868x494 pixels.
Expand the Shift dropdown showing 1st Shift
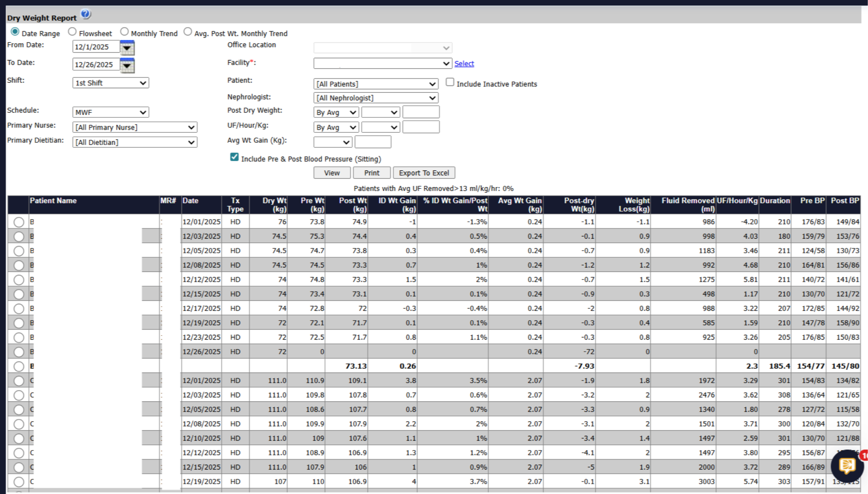click(111, 83)
